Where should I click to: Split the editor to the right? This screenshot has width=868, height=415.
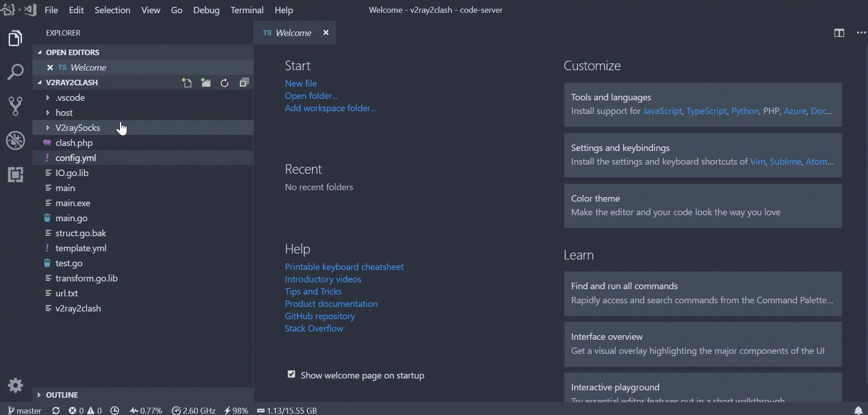point(839,33)
